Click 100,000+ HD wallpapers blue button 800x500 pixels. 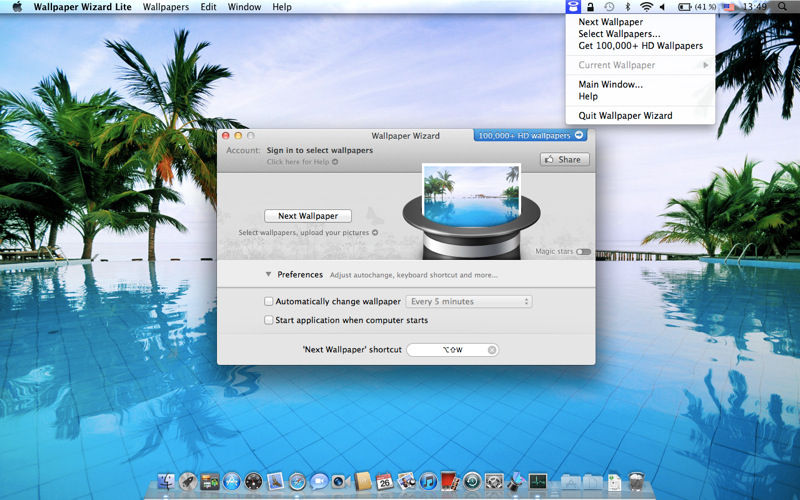tap(530, 135)
